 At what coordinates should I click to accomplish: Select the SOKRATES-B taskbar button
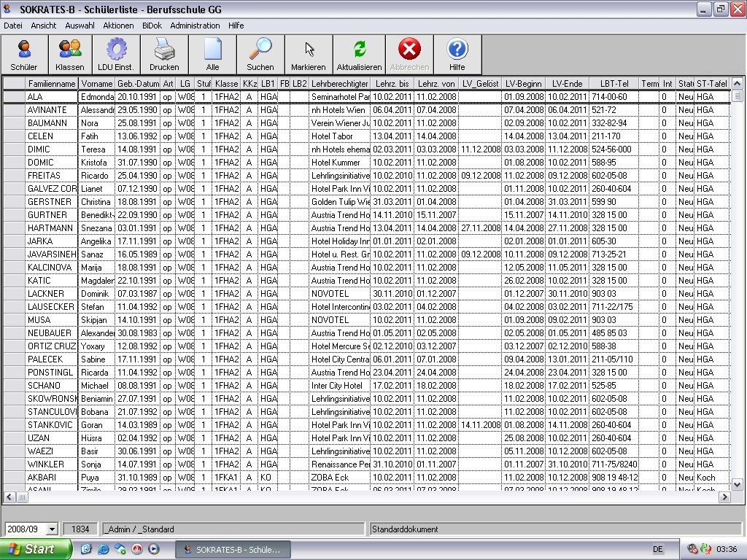tap(233, 550)
